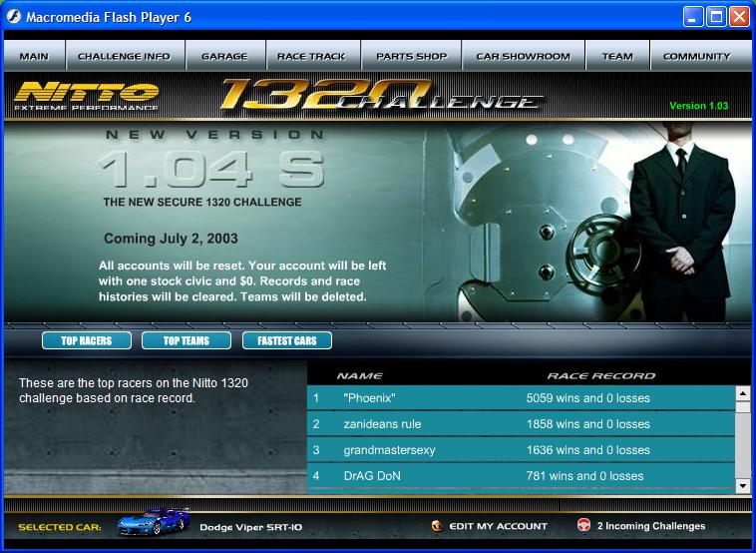756x553 pixels.
Task: Open the TEAM tab
Action: tap(617, 56)
